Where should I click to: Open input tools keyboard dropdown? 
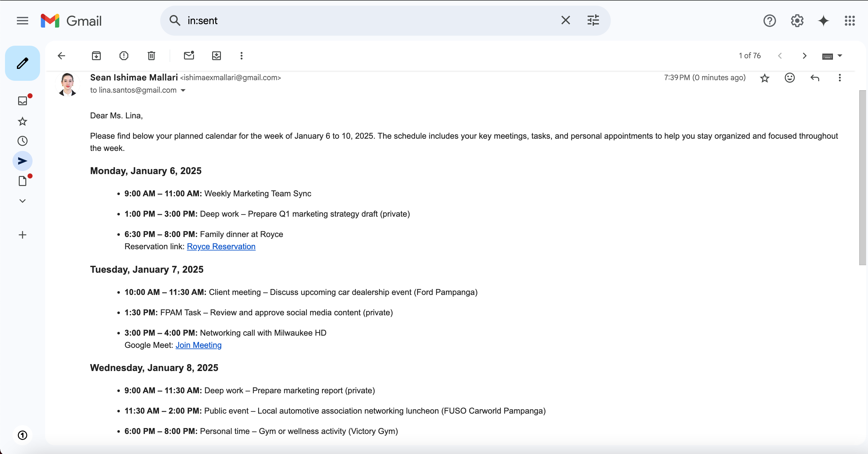[x=839, y=56]
